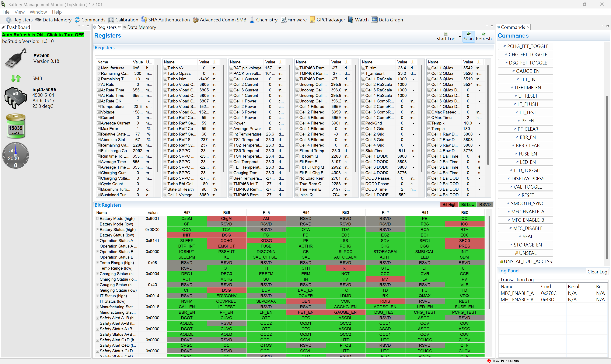Click the bq40z50R5 chip icon
611x364 pixels.
pyautogui.click(x=16, y=98)
